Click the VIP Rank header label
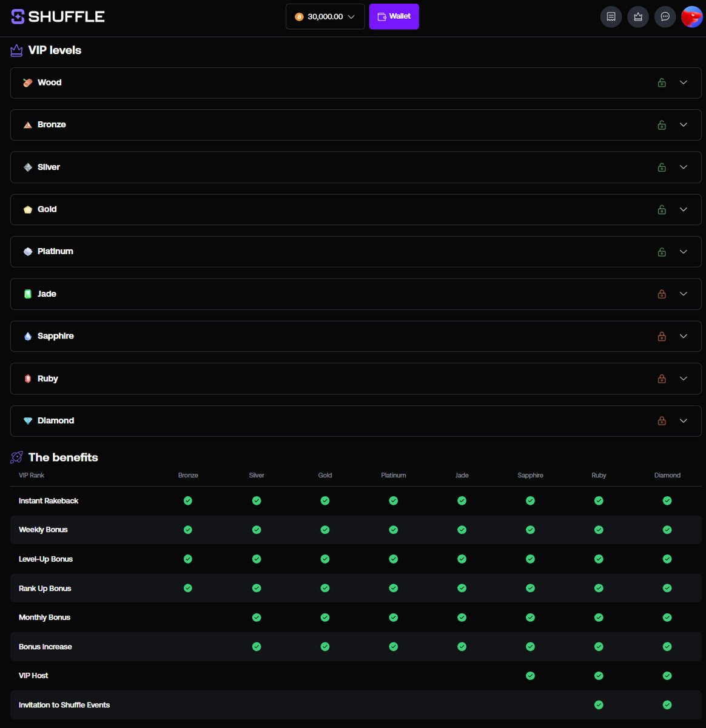Image resolution: width=706 pixels, height=728 pixels. [32, 476]
